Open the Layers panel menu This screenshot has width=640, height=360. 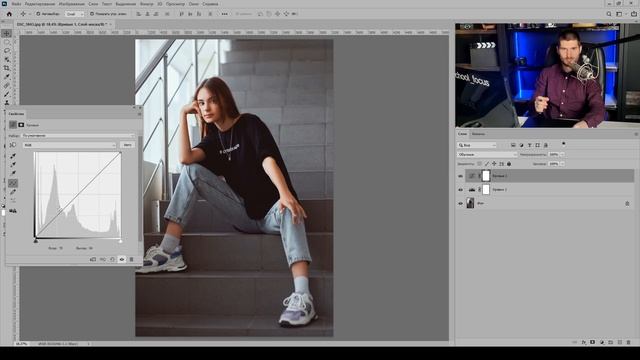[636, 134]
